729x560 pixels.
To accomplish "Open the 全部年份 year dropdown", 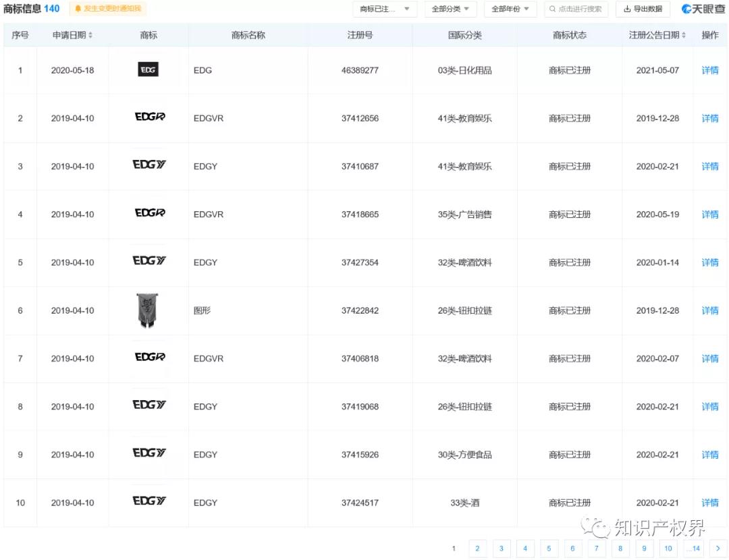I will (510, 9).
